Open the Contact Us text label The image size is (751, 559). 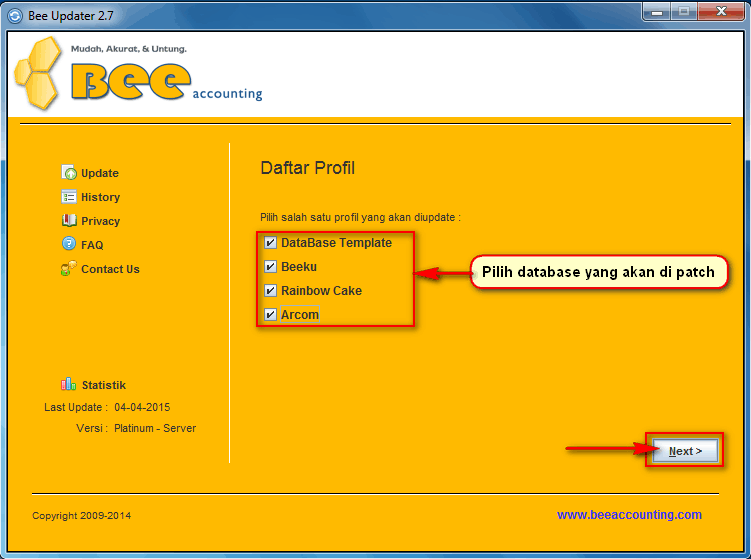tap(110, 270)
